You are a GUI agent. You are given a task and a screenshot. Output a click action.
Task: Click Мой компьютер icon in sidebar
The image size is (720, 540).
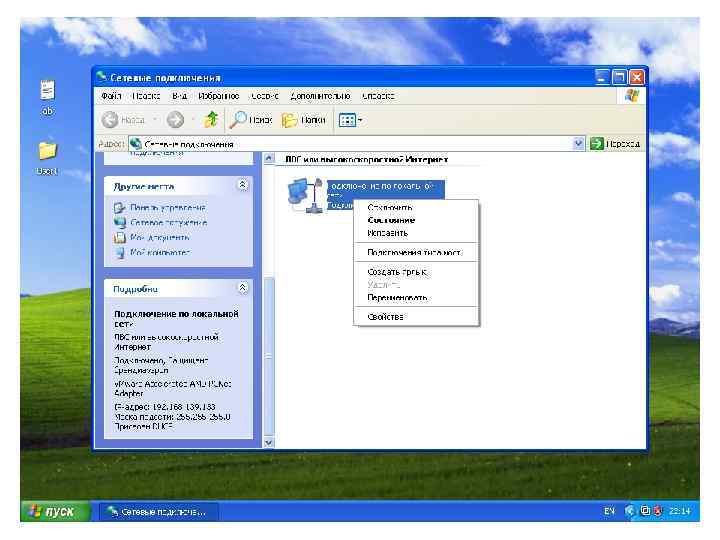pyautogui.click(x=119, y=252)
